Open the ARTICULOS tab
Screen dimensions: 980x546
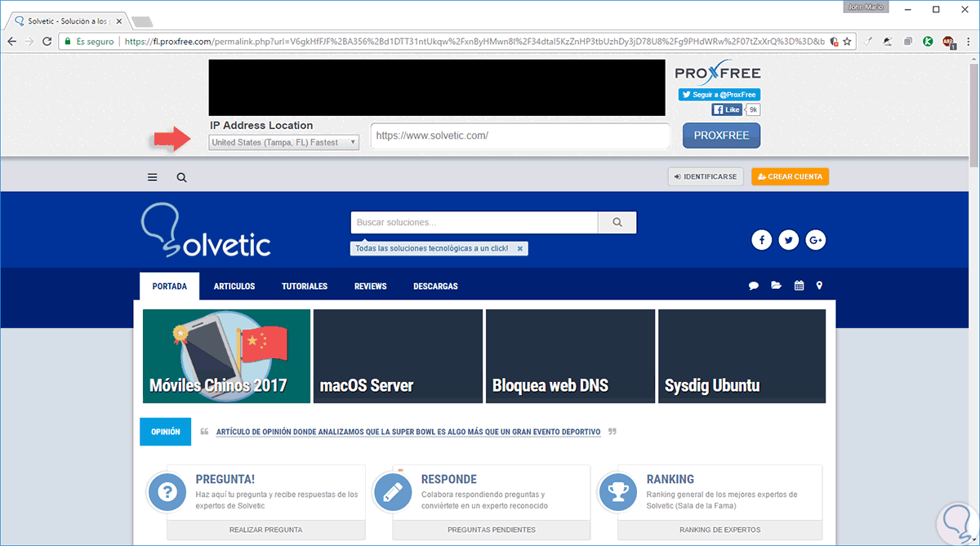(x=234, y=286)
